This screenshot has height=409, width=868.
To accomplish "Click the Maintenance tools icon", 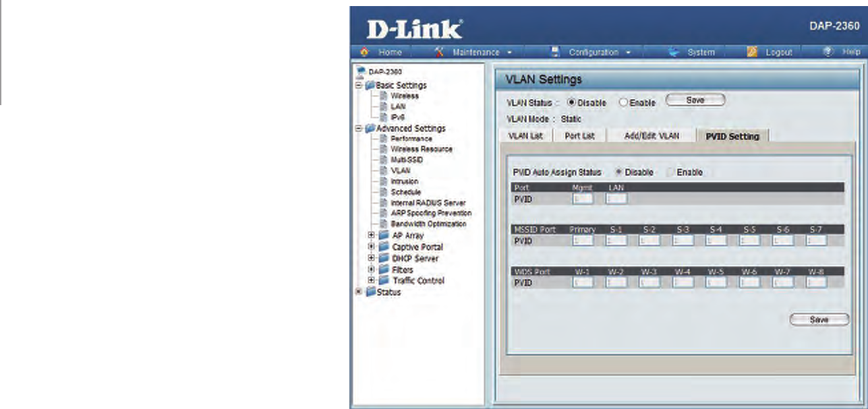I will 439,52.
